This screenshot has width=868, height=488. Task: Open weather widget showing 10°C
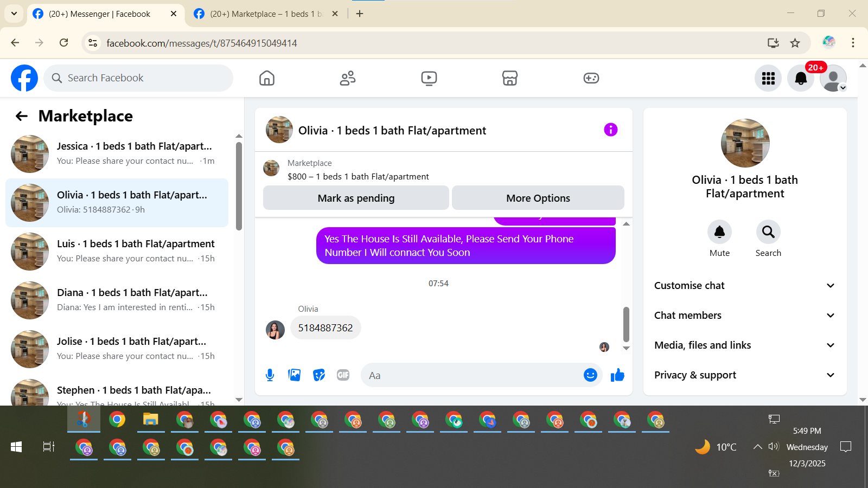click(716, 447)
